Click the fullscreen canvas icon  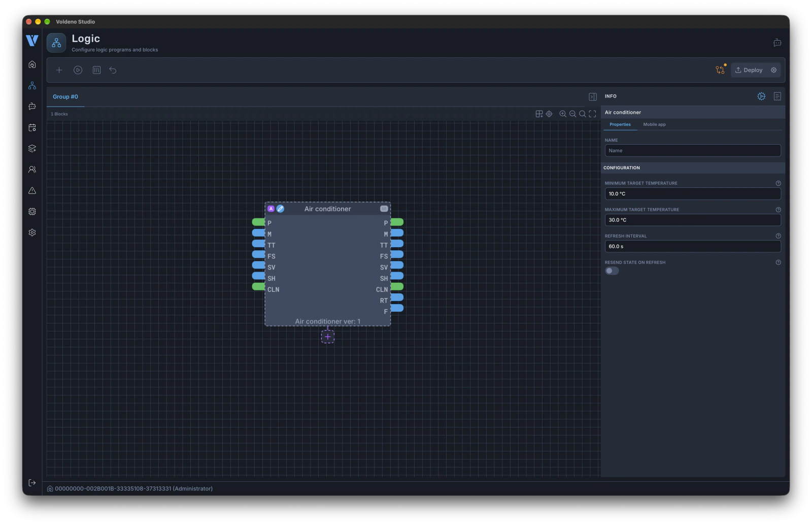tap(592, 114)
